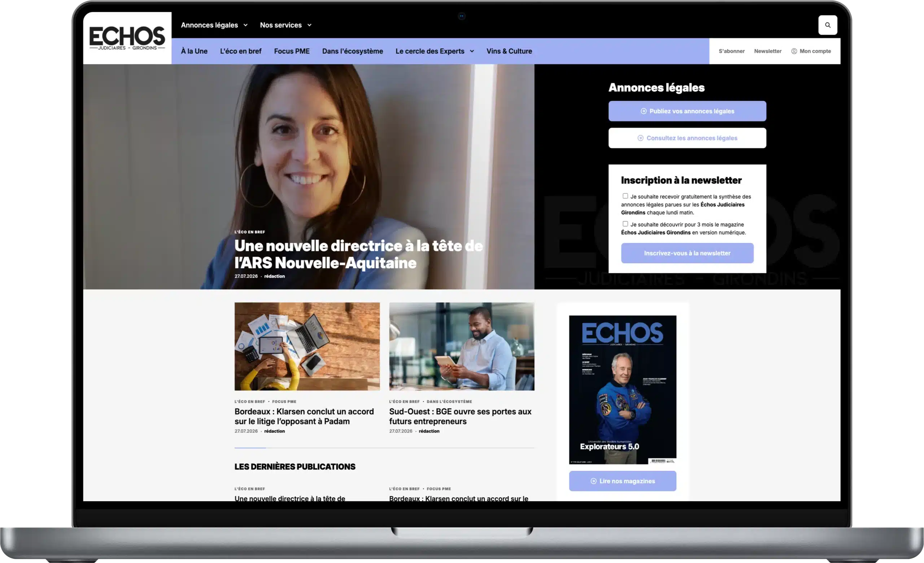Click the S'abonner link
924x563 pixels.
732,51
